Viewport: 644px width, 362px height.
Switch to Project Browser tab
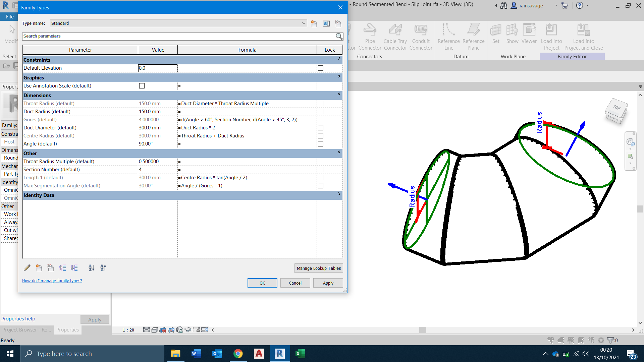click(x=26, y=330)
